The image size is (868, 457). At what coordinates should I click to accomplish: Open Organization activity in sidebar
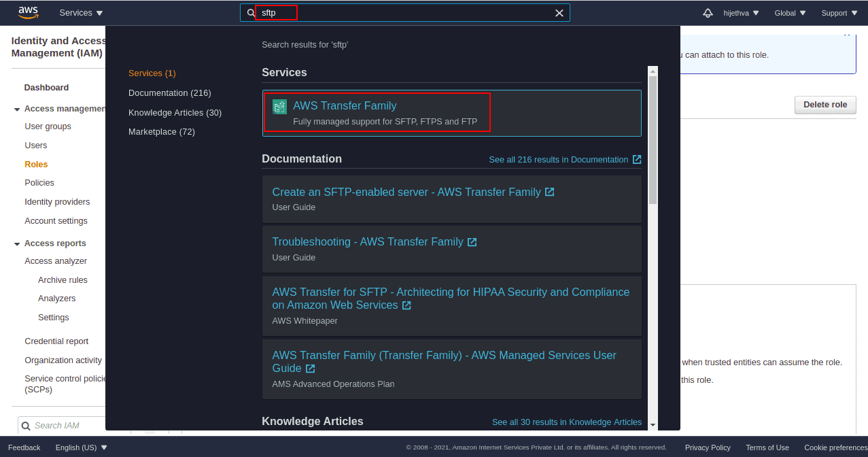point(63,360)
